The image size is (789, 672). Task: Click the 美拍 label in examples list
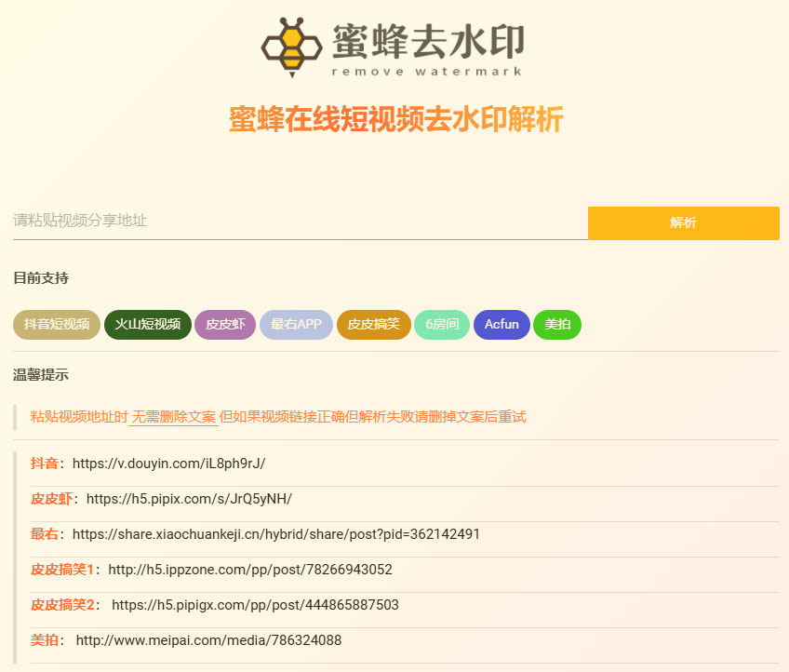tap(45, 640)
